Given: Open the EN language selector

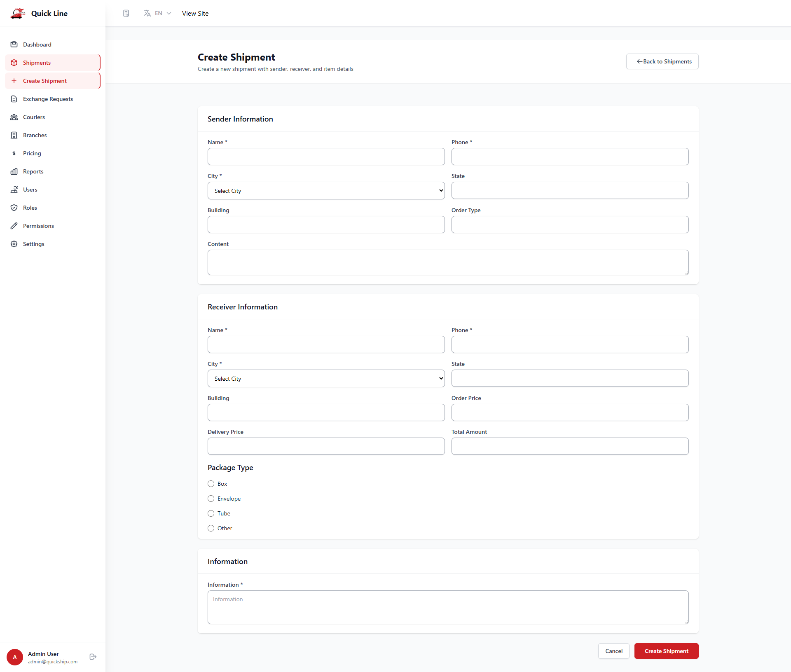Looking at the screenshot, I should pos(157,14).
